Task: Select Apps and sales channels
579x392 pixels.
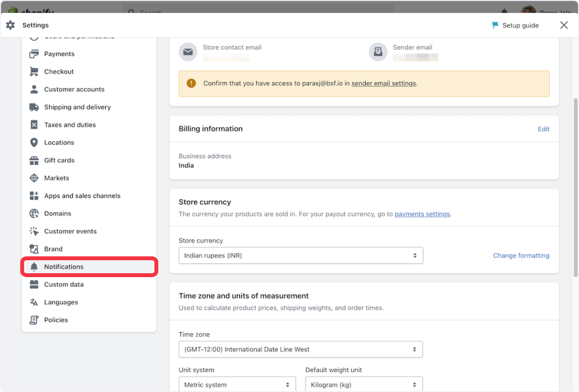Action: pos(82,196)
